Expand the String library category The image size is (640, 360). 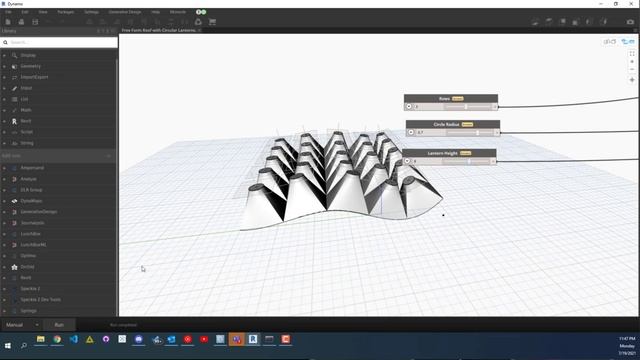click(4, 143)
